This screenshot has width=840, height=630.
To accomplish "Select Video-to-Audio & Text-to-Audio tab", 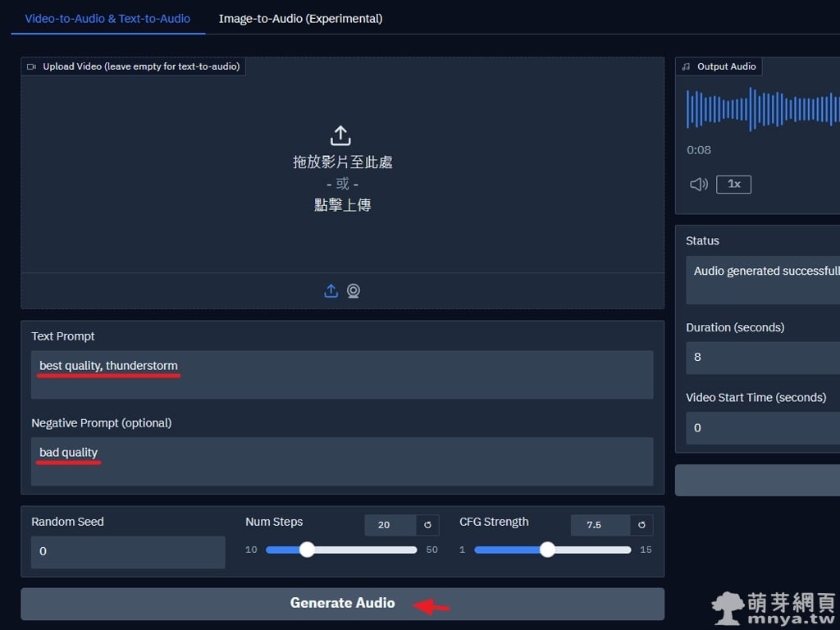I will coord(107,18).
